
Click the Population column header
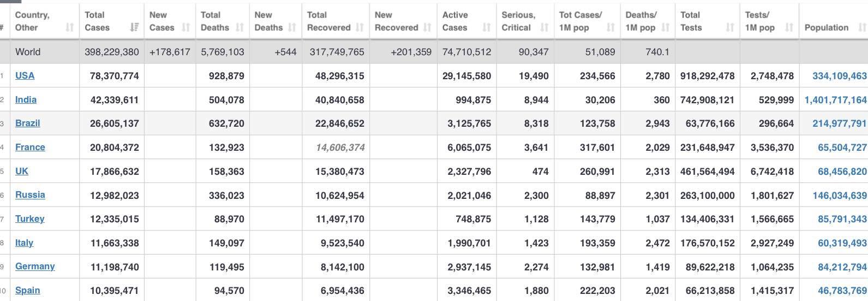833,21
